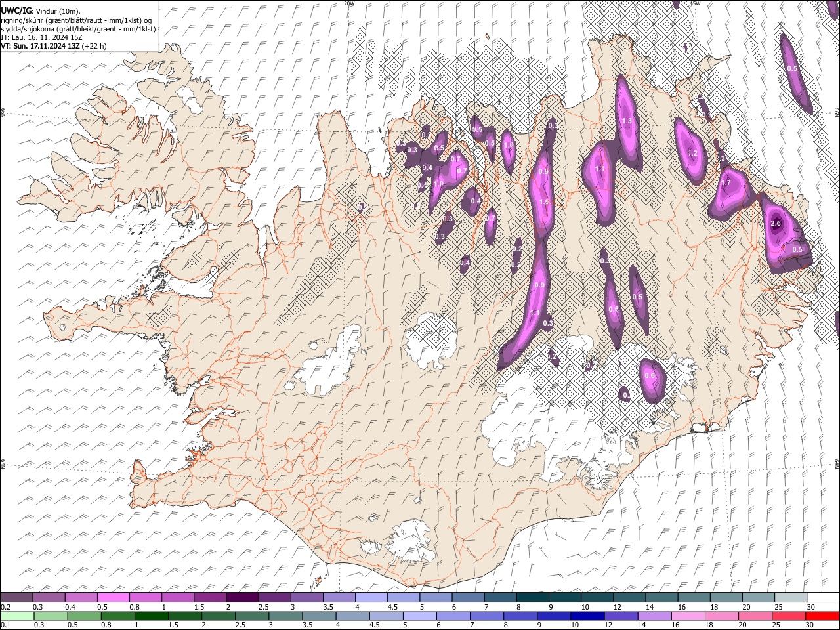
Task: Pick the grey-purple 0.2 swatch in snow scale
Action: 16,597
